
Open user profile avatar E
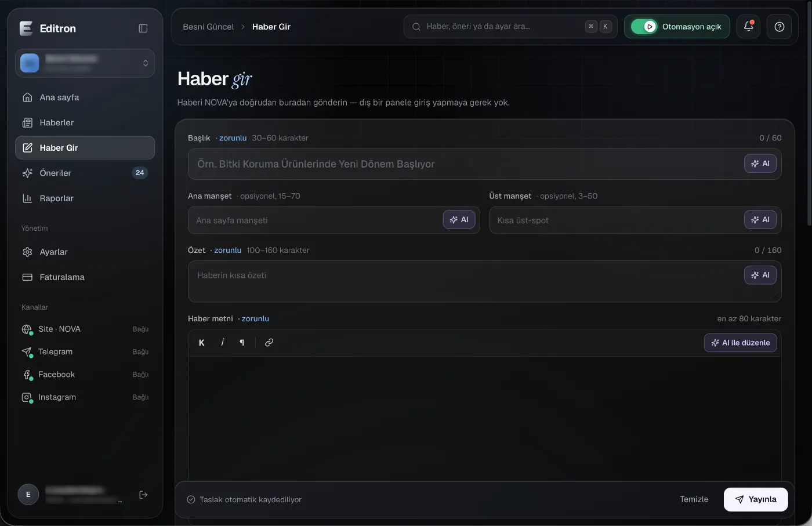tap(28, 495)
